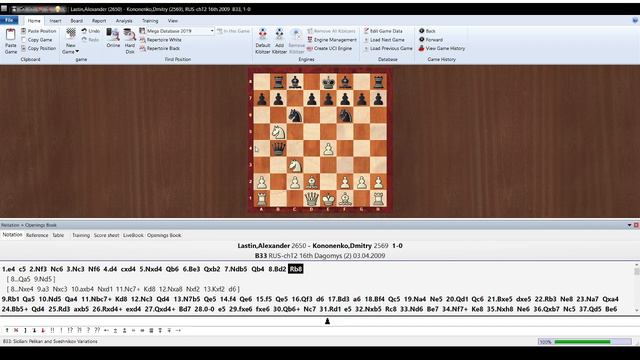Click the white knight on b5

(278, 132)
